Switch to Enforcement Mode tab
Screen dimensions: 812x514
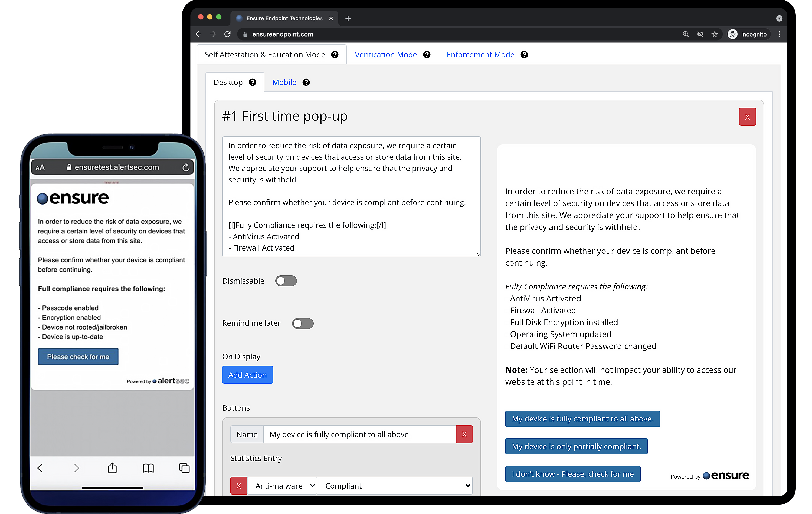480,55
